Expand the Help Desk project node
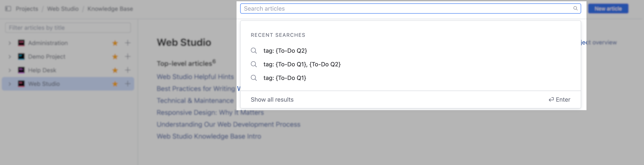Viewport: 644px width, 165px height. 10,70
